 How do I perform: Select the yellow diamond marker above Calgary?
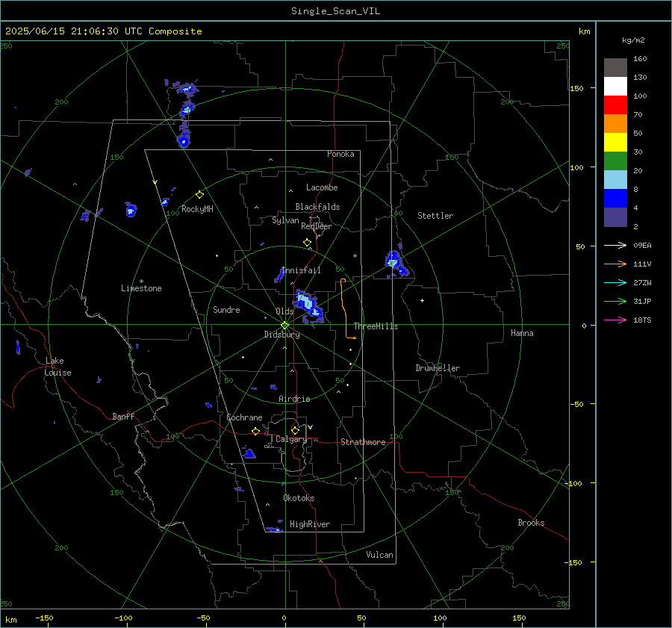[x=295, y=430]
